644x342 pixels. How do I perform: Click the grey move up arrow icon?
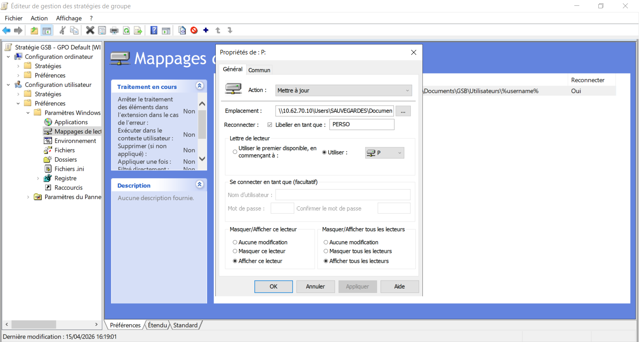click(x=218, y=30)
